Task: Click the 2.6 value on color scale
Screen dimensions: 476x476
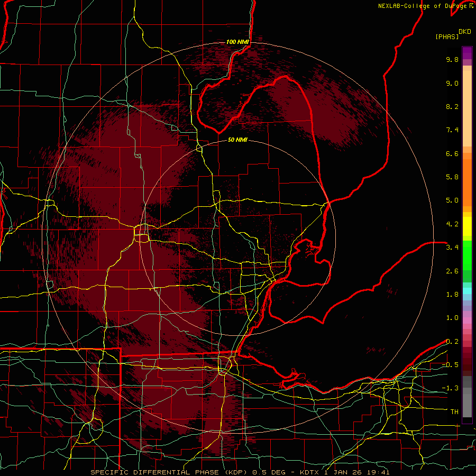Action: [x=452, y=271]
